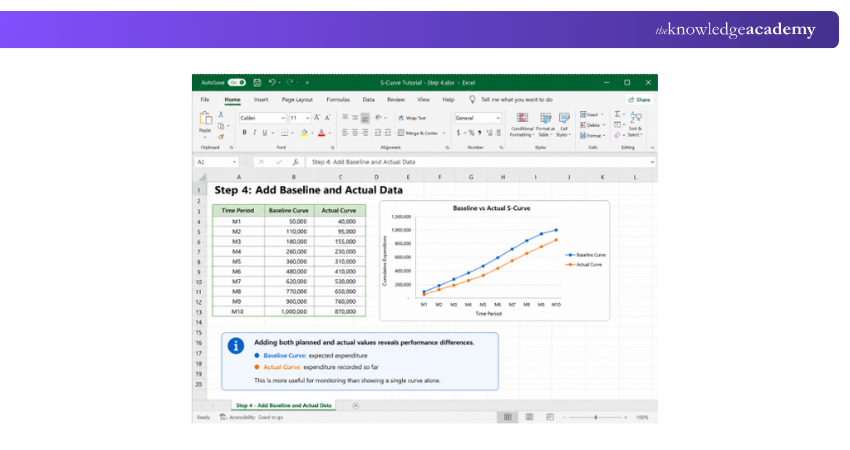Click the Merge & Center button
This screenshot has height=450, width=850.
coord(418,133)
